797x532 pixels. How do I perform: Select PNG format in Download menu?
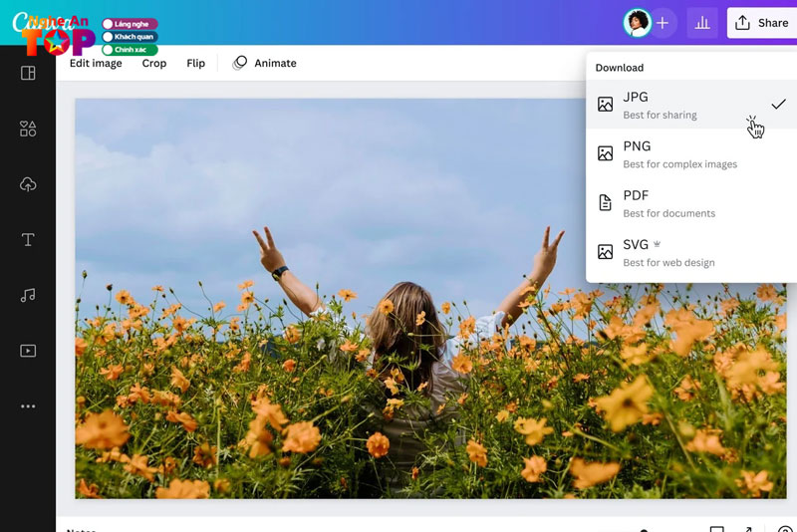[691, 154]
